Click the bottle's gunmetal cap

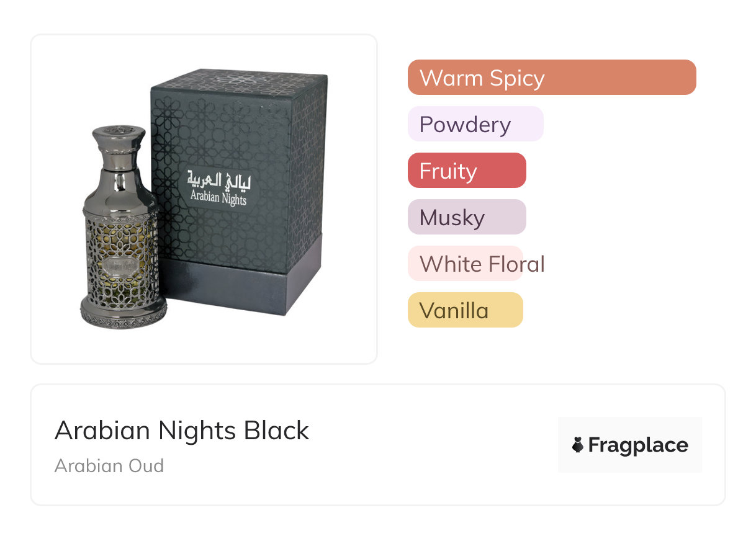click(119, 142)
